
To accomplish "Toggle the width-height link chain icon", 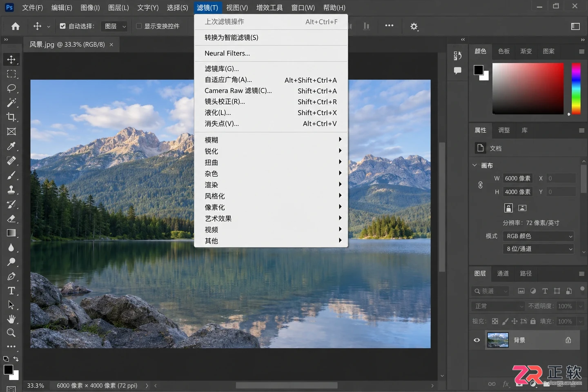I will (x=481, y=185).
